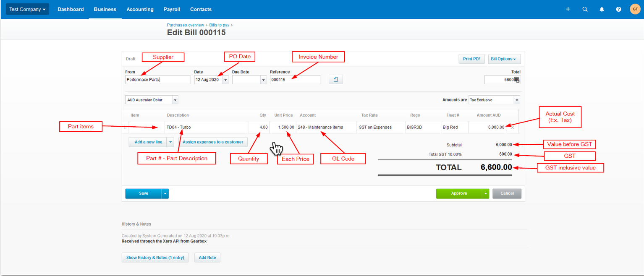Click the empty Item cell in row

click(147, 128)
